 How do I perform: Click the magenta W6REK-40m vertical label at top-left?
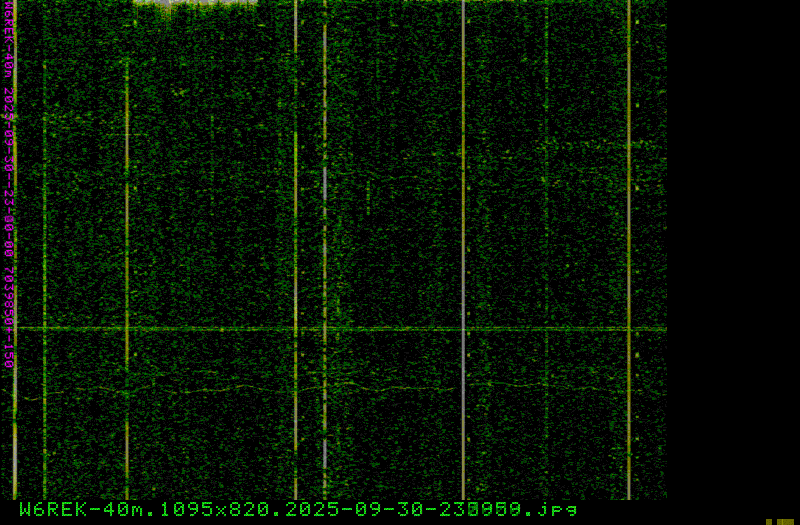pos(9,40)
